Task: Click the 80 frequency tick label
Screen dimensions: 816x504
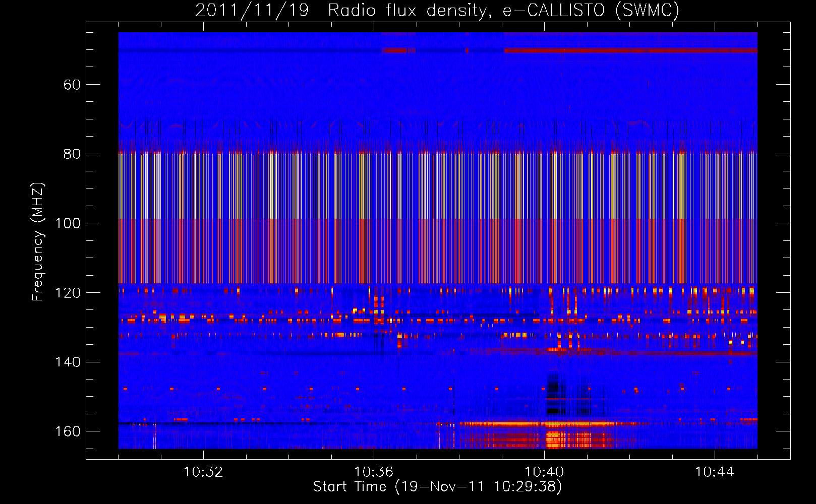Action: tap(72, 154)
